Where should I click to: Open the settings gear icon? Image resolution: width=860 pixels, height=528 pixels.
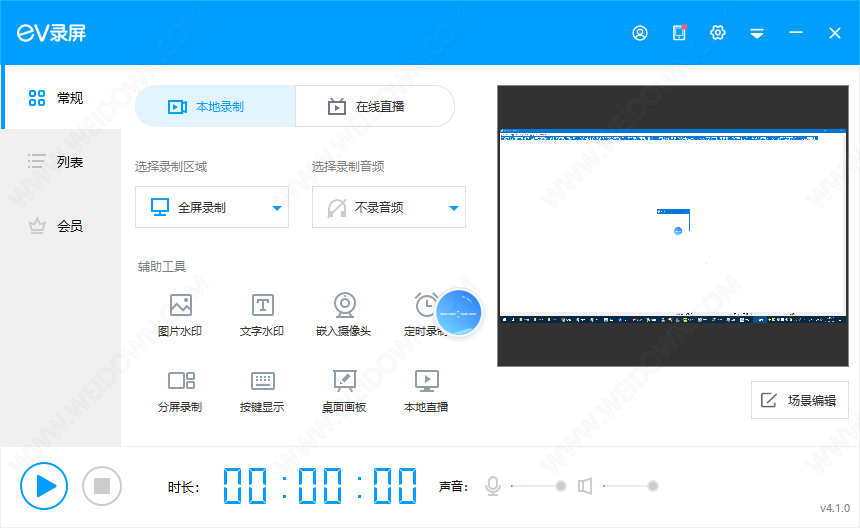pyautogui.click(x=718, y=33)
